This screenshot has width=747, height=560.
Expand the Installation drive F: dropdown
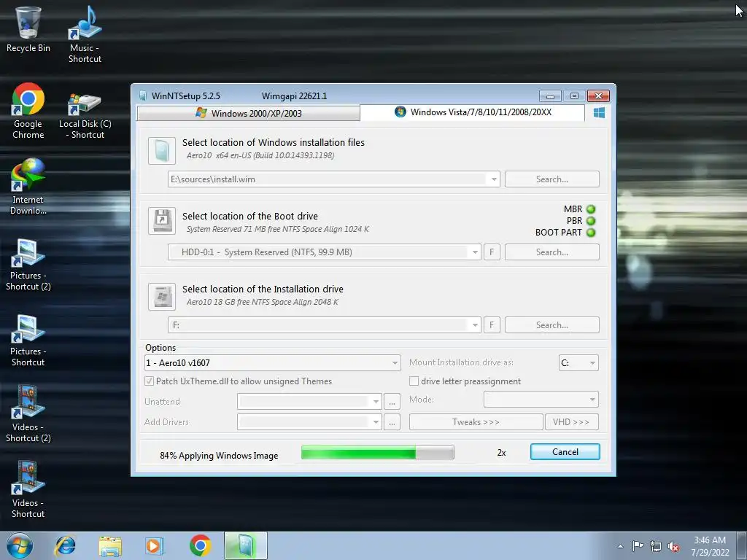tap(474, 325)
